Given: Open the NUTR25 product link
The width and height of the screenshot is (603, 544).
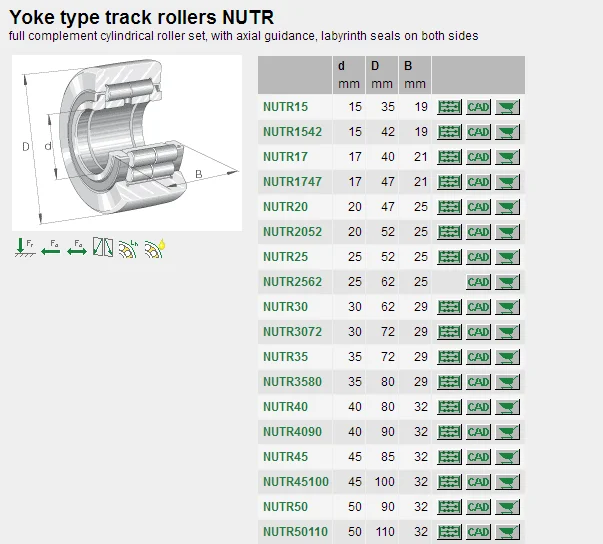Looking at the screenshot, I should pos(285,257).
